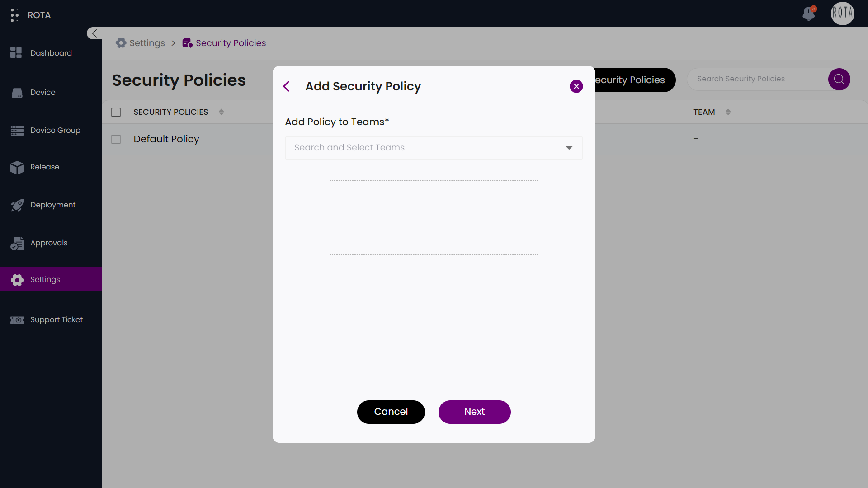Viewport: 868px width, 488px height.
Task: Click the back arrow on Add Security Policy
Action: tap(286, 86)
